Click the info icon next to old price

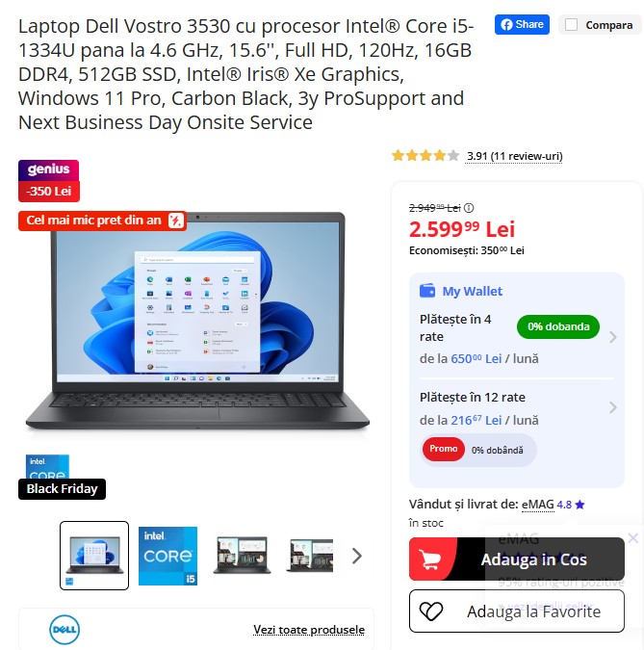tap(469, 208)
